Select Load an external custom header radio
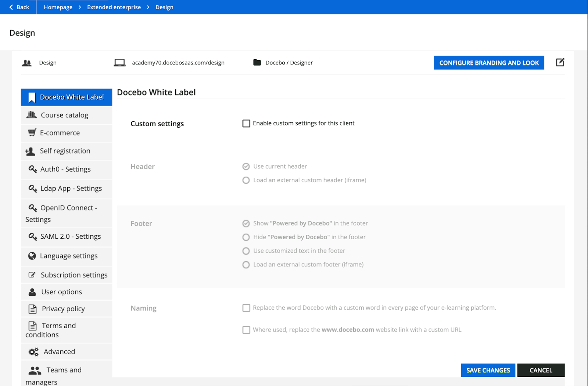 pos(246,180)
